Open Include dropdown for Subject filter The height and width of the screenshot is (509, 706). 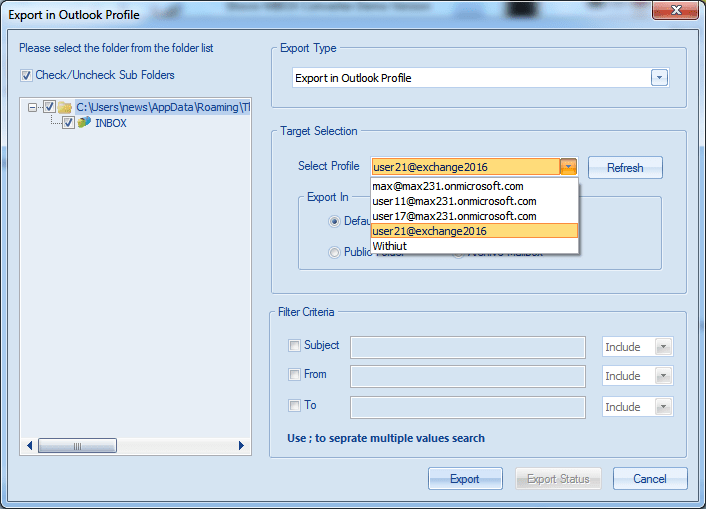pos(661,347)
